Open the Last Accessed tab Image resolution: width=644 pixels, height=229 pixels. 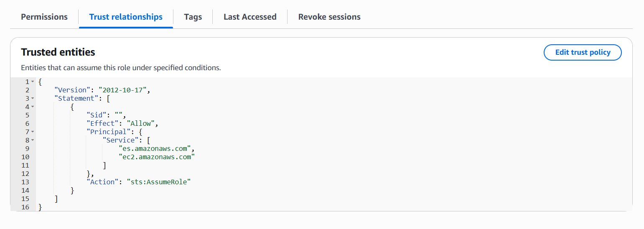pyautogui.click(x=250, y=17)
